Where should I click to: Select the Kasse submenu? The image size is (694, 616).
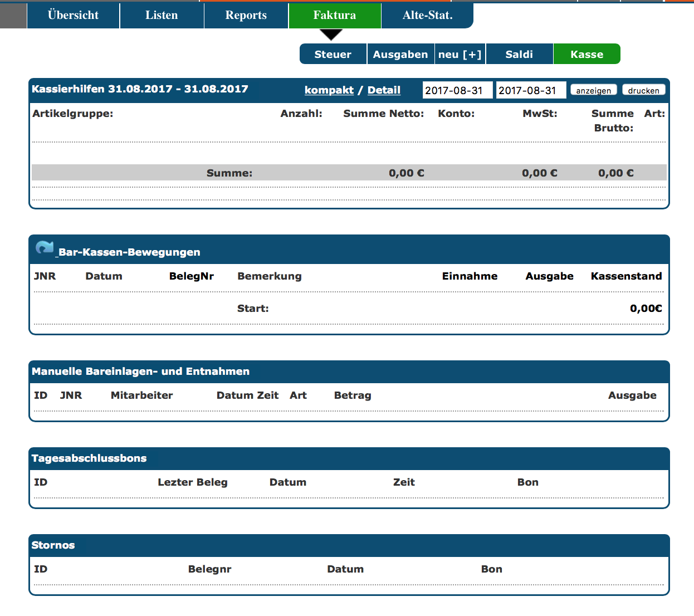tap(587, 54)
